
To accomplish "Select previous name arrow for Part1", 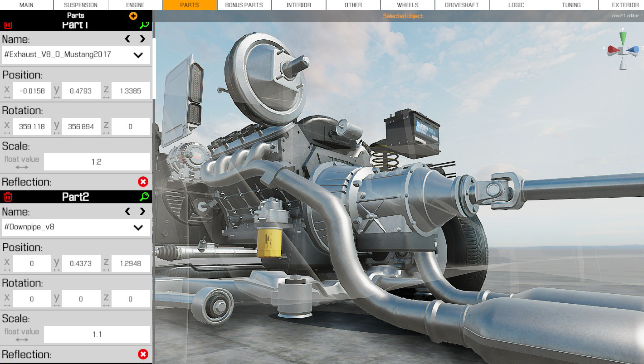I will point(127,39).
